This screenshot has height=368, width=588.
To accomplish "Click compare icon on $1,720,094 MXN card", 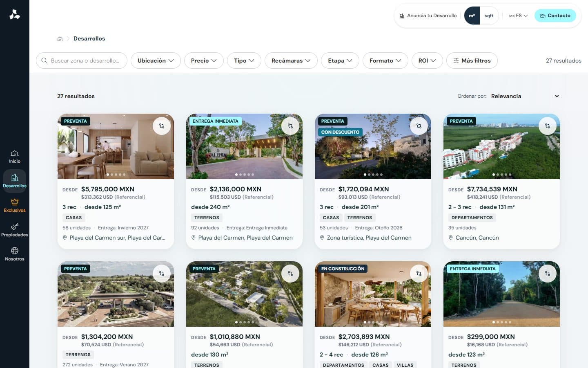I will point(419,126).
